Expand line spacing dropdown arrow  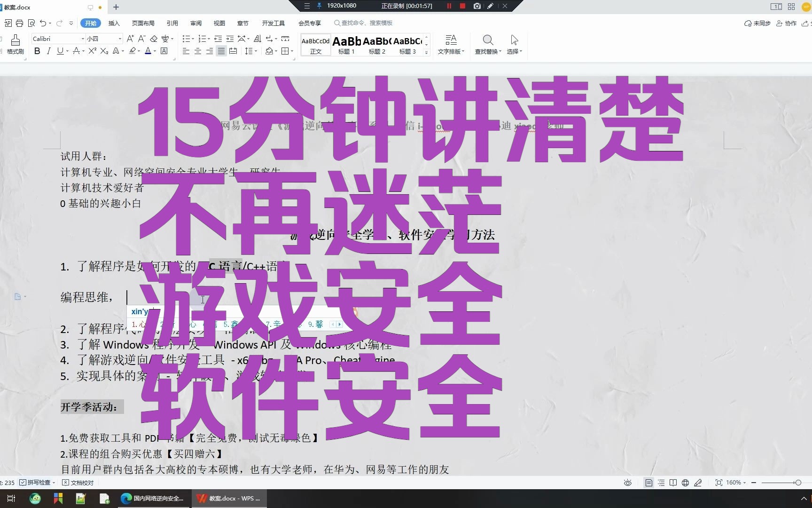(256, 51)
